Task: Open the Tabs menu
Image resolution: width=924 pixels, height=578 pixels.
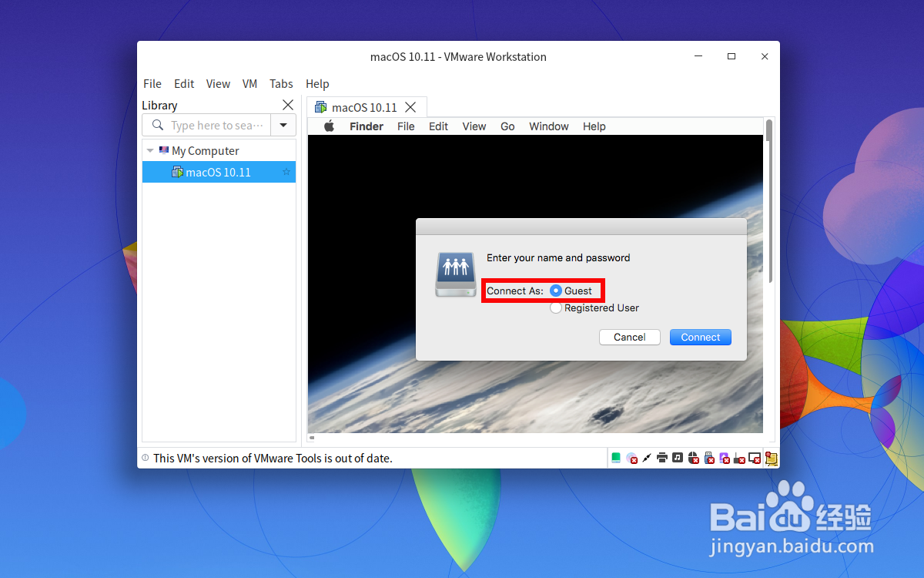Action: coord(281,83)
